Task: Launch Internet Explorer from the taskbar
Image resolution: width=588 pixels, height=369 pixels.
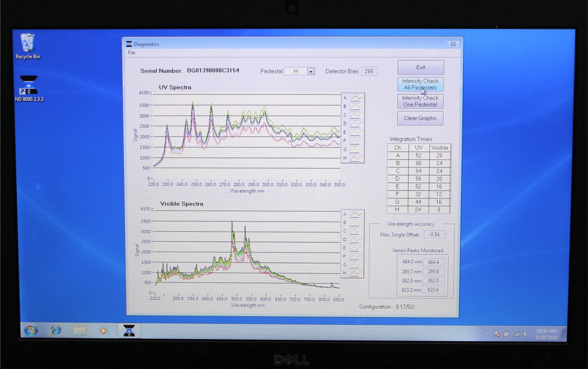Action: [56, 330]
